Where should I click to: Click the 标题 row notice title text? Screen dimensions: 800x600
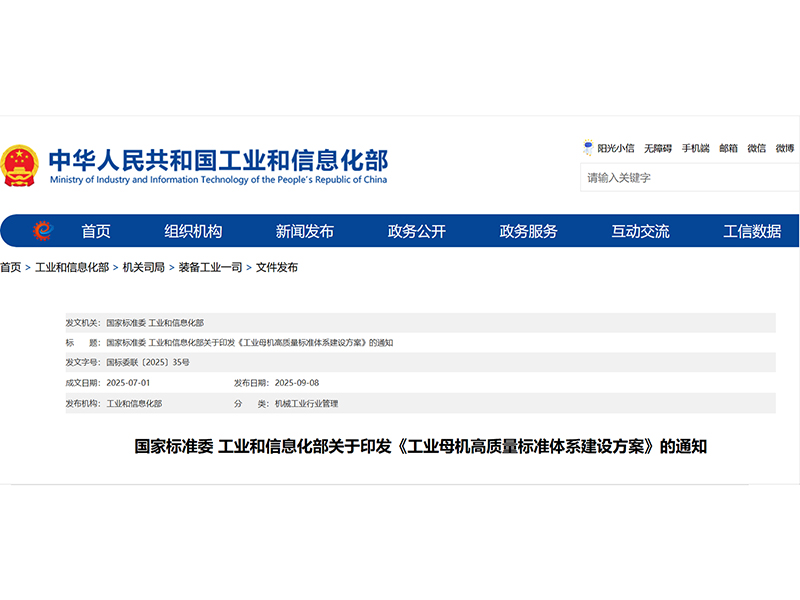pyautogui.click(x=249, y=343)
